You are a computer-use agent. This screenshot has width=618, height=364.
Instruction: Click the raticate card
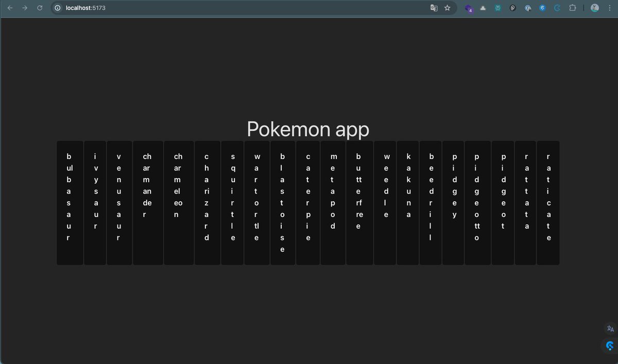click(x=548, y=203)
